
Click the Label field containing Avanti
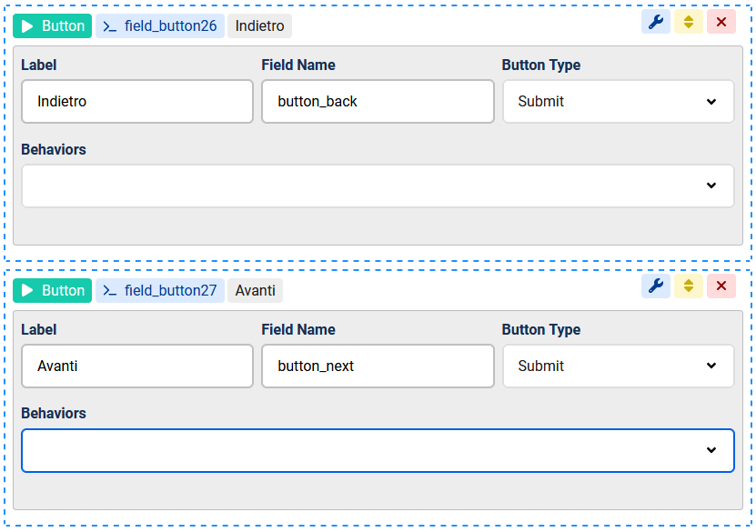coord(137,366)
